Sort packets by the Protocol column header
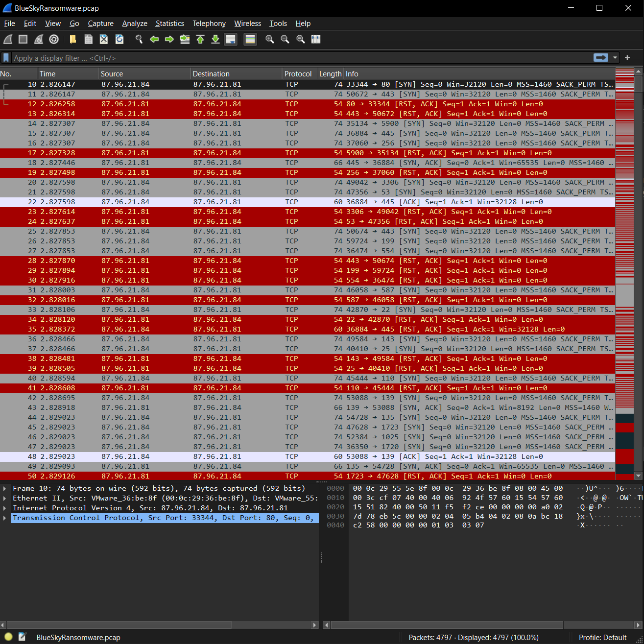 click(300, 74)
